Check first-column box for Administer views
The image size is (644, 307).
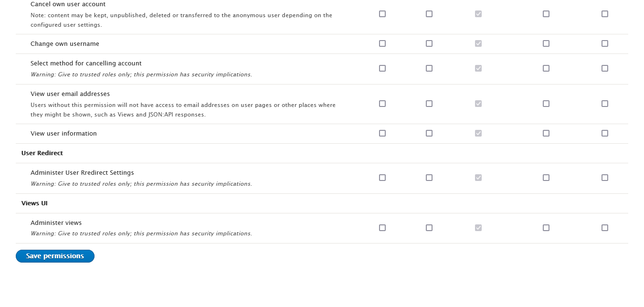coord(382,228)
